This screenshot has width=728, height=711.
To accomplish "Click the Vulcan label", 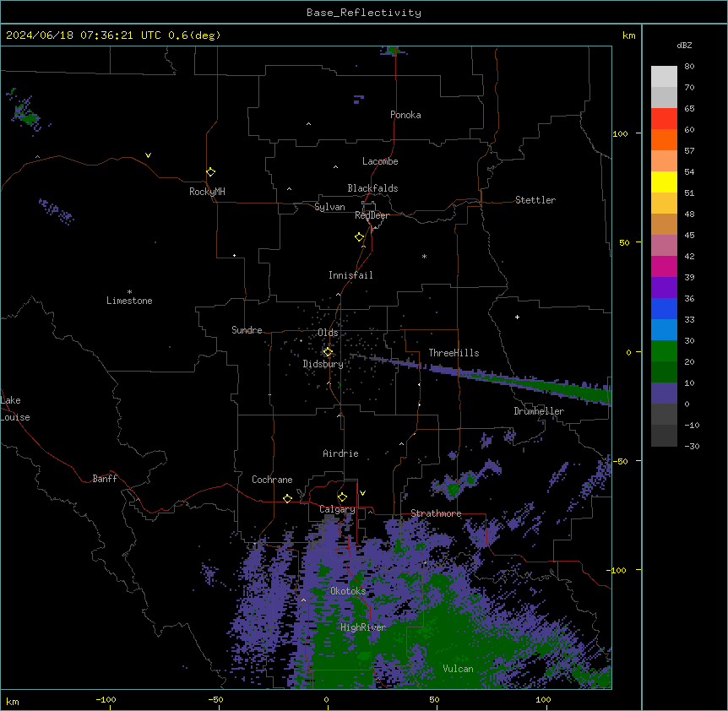I will [458, 669].
